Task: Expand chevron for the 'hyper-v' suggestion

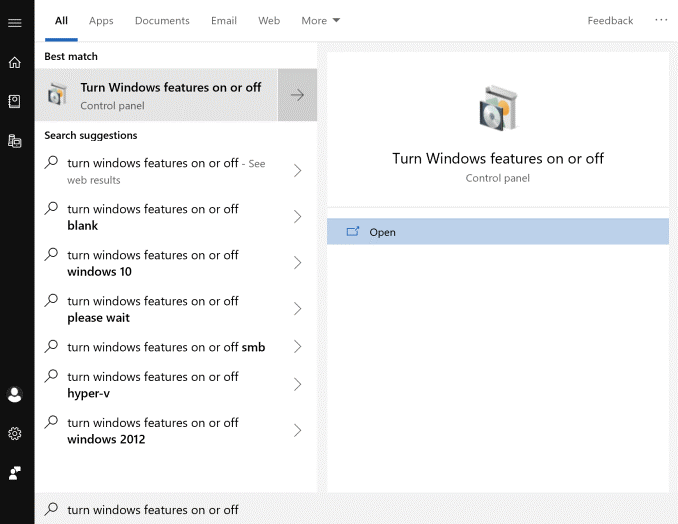Action: tap(297, 384)
